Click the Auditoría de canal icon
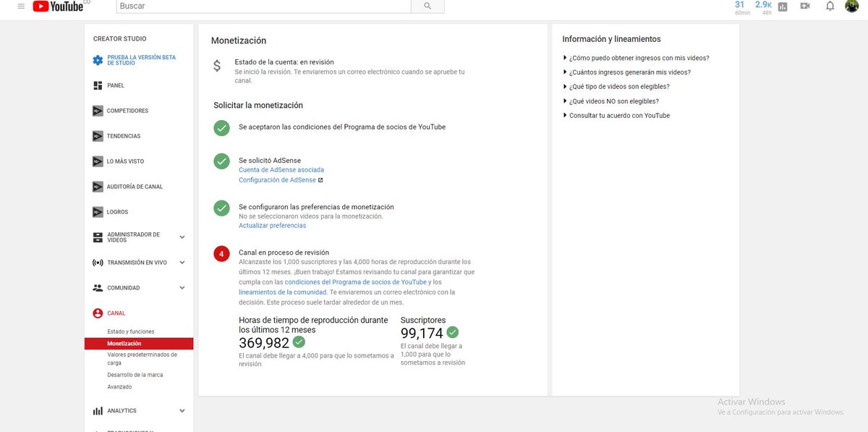 (x=98, y=187)
